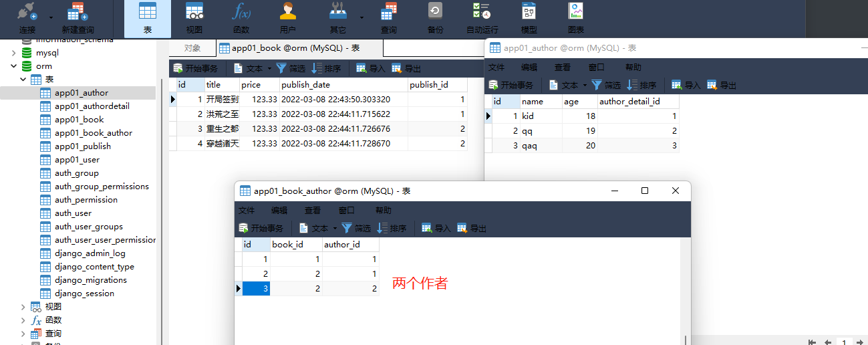Collapse the 表 tables folder

(23, 80)
